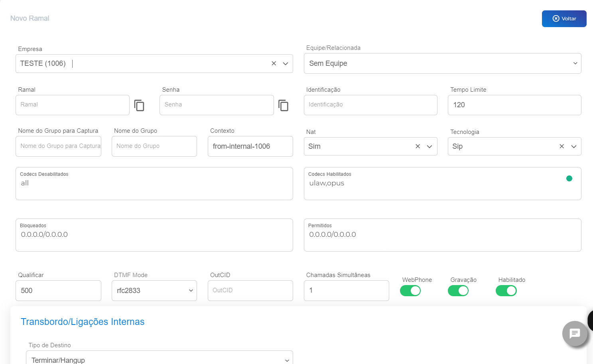Viewport: 593px width, 364px height.
Task: Open the Equipe/Relacionada dropdown
Action: pos(442,63)
